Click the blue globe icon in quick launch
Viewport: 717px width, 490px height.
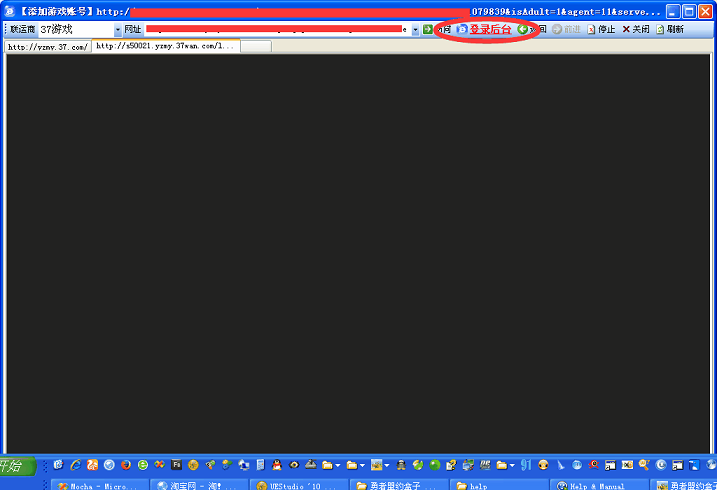(109, 465)
